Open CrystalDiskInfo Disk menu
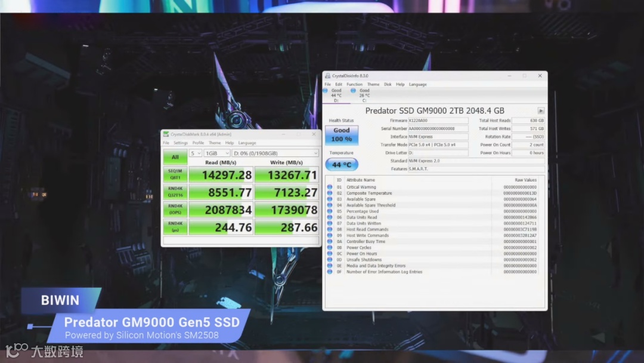 (x=388, y=84)
